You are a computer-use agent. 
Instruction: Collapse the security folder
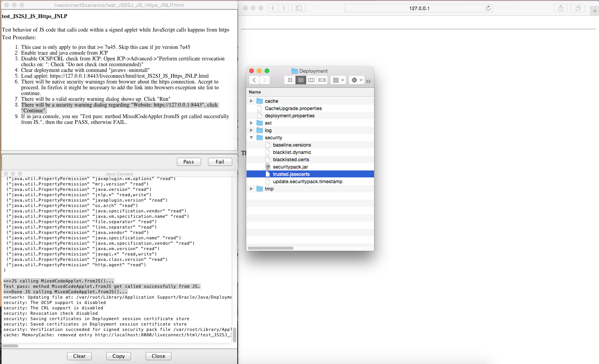tap(252, 138)
